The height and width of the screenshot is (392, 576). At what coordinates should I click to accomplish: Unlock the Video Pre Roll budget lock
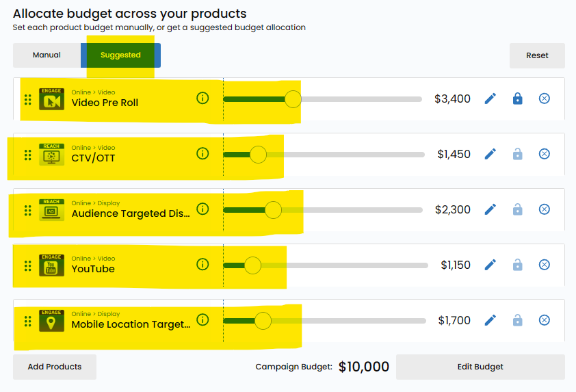517,99
